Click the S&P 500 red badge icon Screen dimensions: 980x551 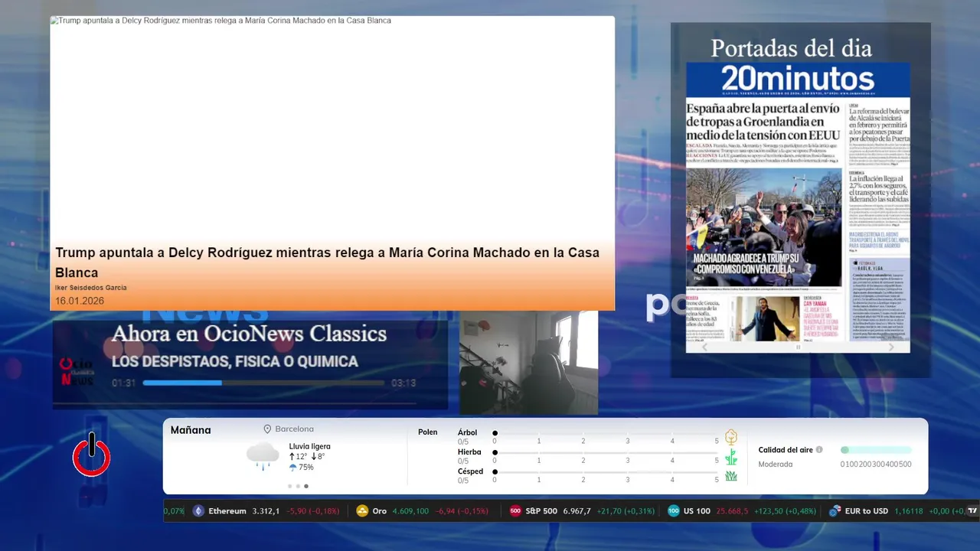point(515,511)
